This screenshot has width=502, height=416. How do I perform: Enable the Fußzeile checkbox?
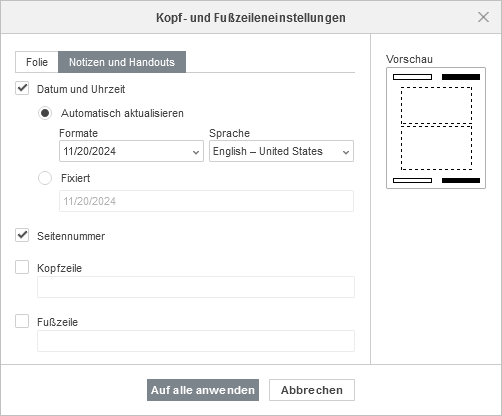click(x=22, y=321)
